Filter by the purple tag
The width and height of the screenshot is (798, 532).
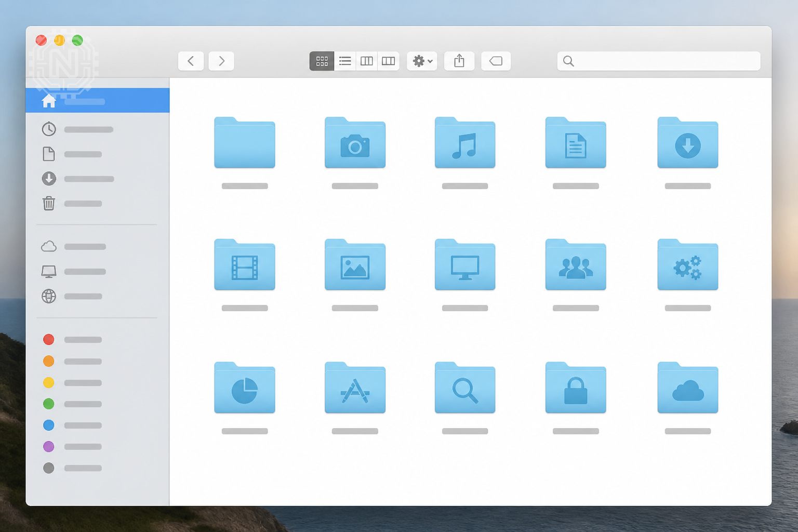pos(49,446)
